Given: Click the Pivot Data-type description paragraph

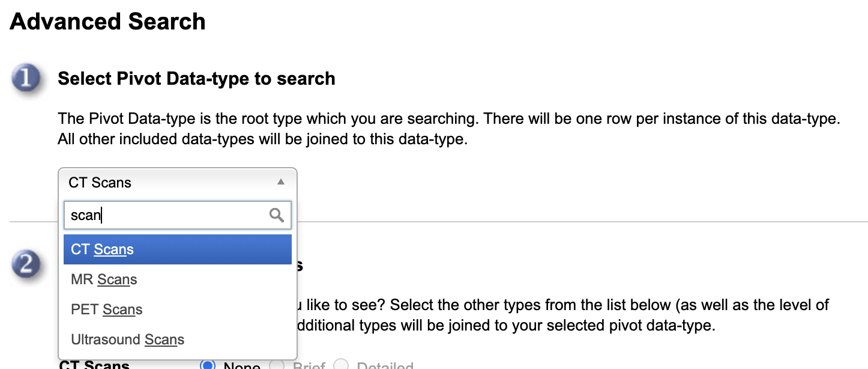Looking at the screenshot, I should pyautogui.click(x=448, y=129).
